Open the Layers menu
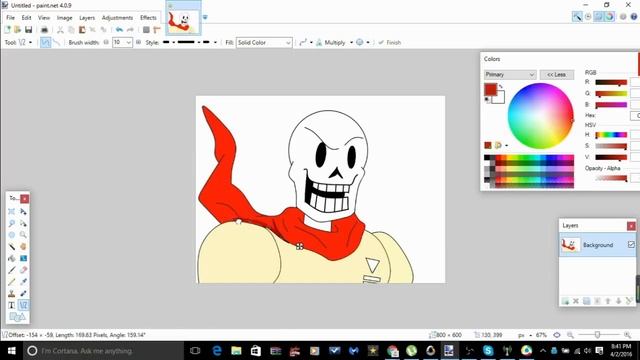 pyautogui.click(x=87, y=18)
